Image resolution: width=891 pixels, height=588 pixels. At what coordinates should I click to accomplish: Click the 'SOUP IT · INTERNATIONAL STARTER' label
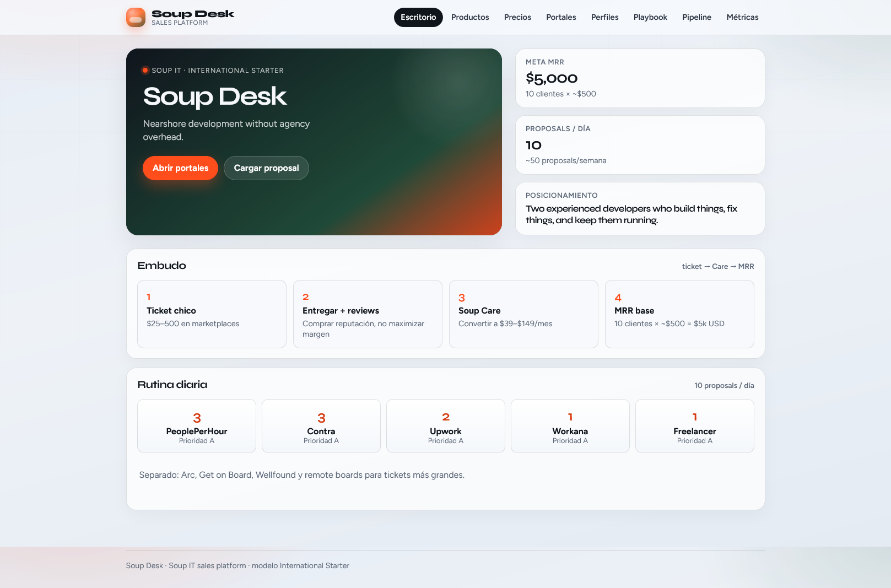click(218, 71)
